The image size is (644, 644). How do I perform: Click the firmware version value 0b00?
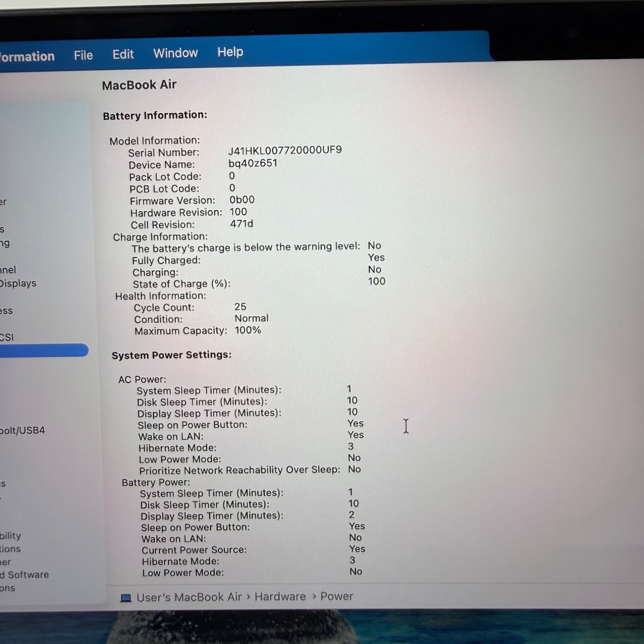click(x=242, y=200)
